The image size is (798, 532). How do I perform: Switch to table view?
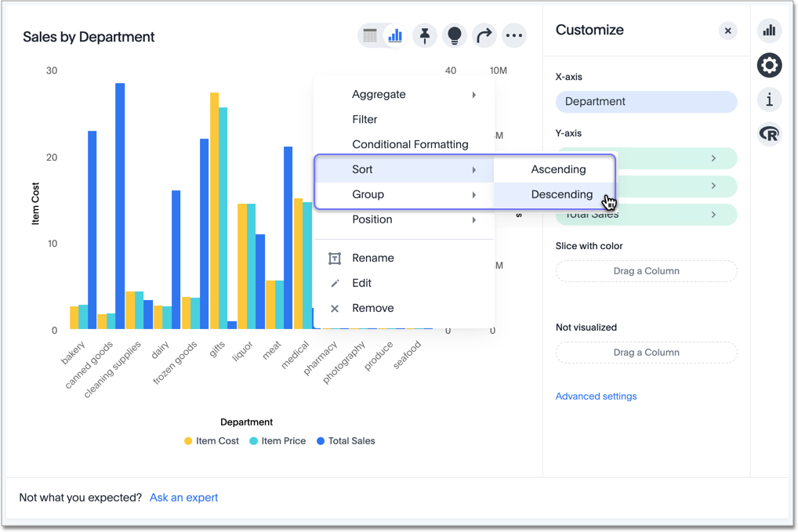coord(370,35)
